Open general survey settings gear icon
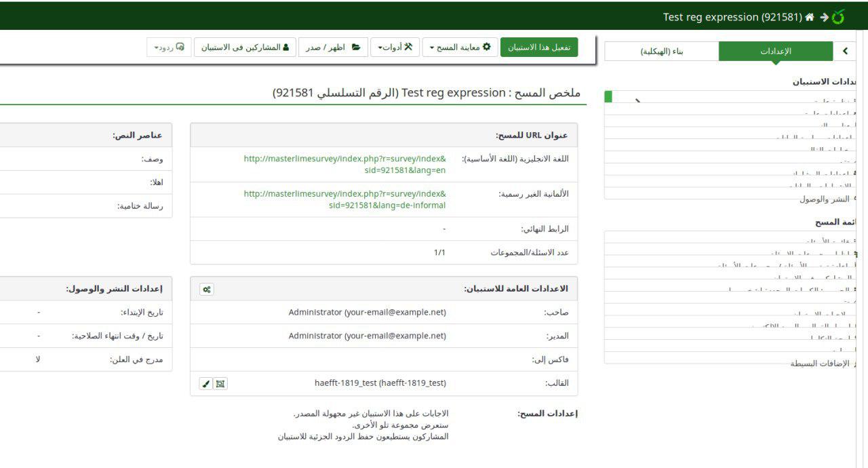 [207, 289]
